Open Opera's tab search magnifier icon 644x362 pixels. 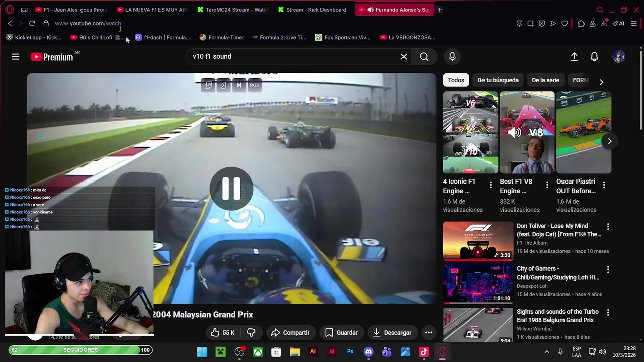(600, 10)
